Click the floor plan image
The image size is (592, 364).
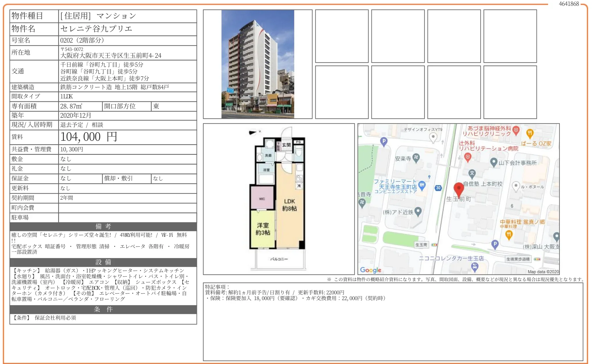coord(278,199)
